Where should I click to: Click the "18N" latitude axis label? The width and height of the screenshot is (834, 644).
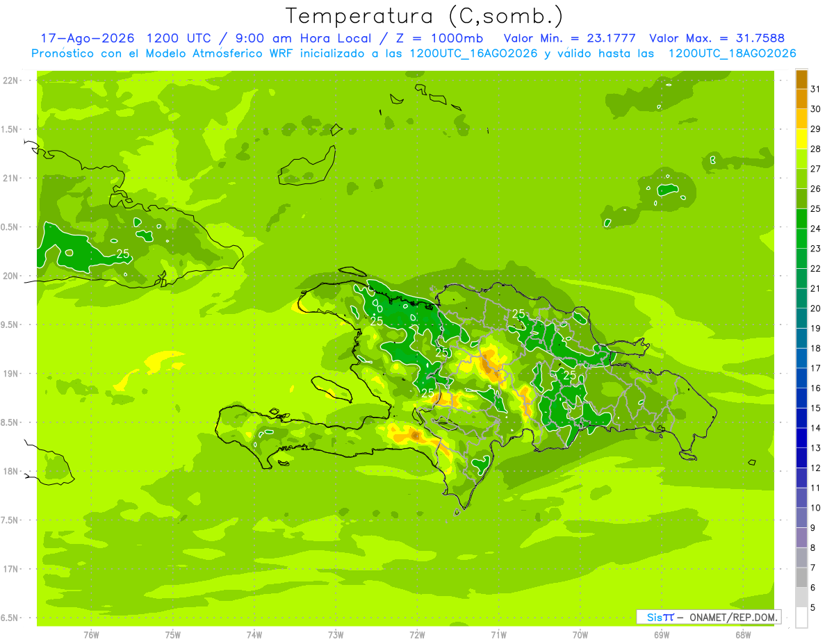[x=12, y=471]
